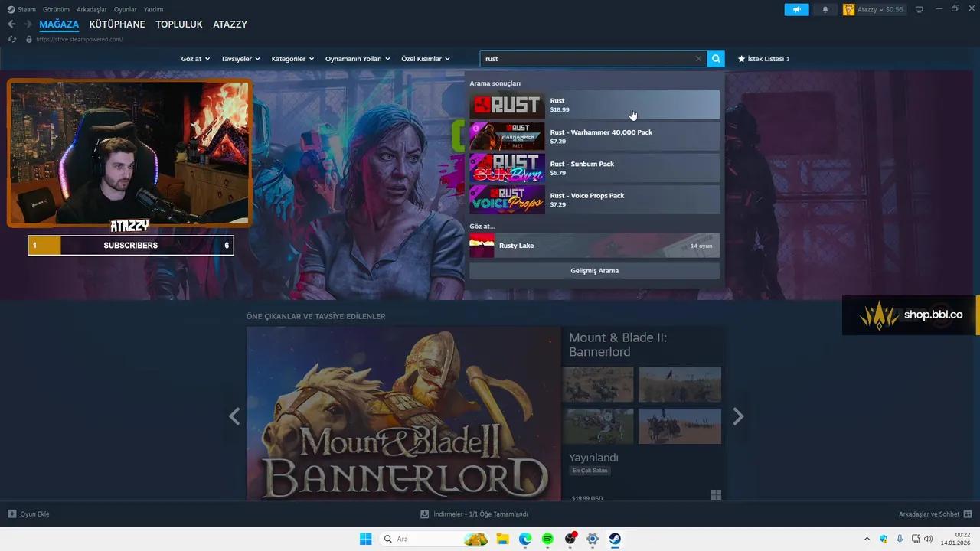Open notifications with the bell icon
980x551 pixels.
(825, 9)
